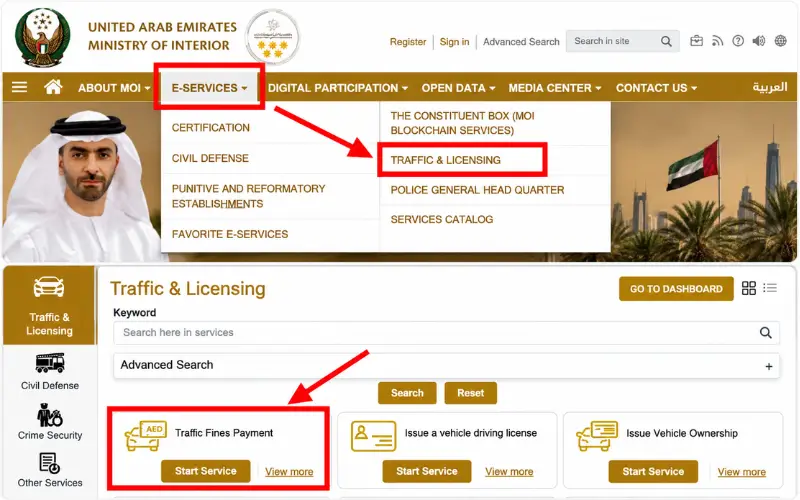800x500 pixels.
Task: Select Traffic & Licensing car sidebar icon
Action: (x=49, y=287)
